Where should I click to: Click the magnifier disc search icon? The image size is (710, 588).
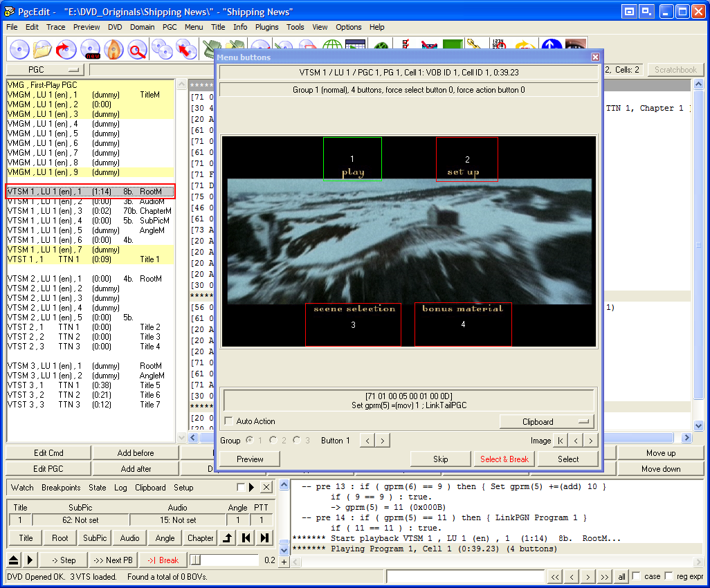(138, 50)
